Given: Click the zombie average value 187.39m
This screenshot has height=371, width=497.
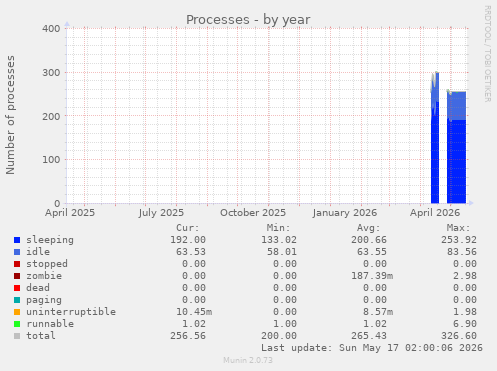Looking at the screenshot, I should [x=372, y=276].
